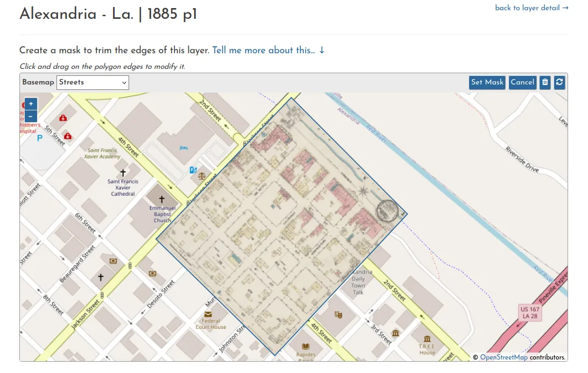Click the traffic signal icon on Beauregard Street
The width and height of the screenshot is (588, 373).
[130, 266]
